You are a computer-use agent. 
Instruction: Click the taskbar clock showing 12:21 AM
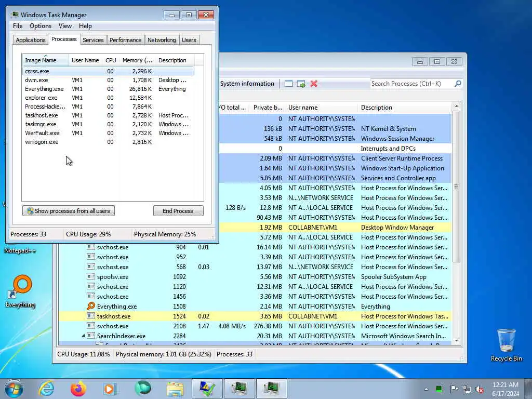pyautogui.click(x=506, y=389)
